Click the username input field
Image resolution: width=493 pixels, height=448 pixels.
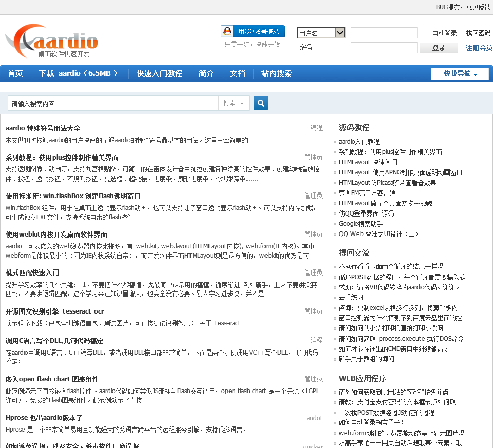click(384, 33)
